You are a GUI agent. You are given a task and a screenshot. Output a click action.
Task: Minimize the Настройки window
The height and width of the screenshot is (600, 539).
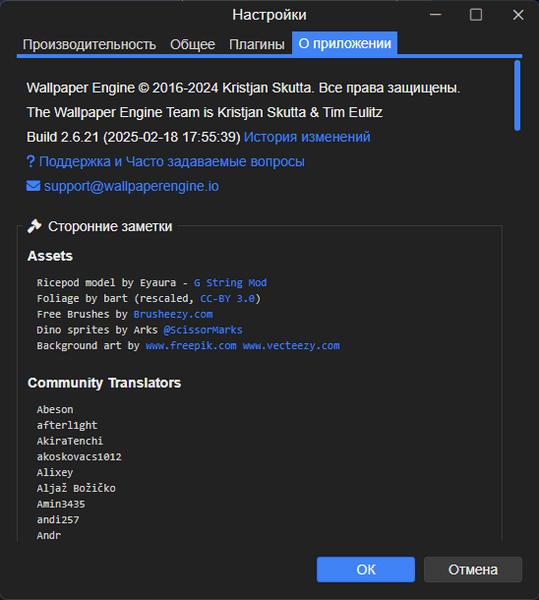435,15
